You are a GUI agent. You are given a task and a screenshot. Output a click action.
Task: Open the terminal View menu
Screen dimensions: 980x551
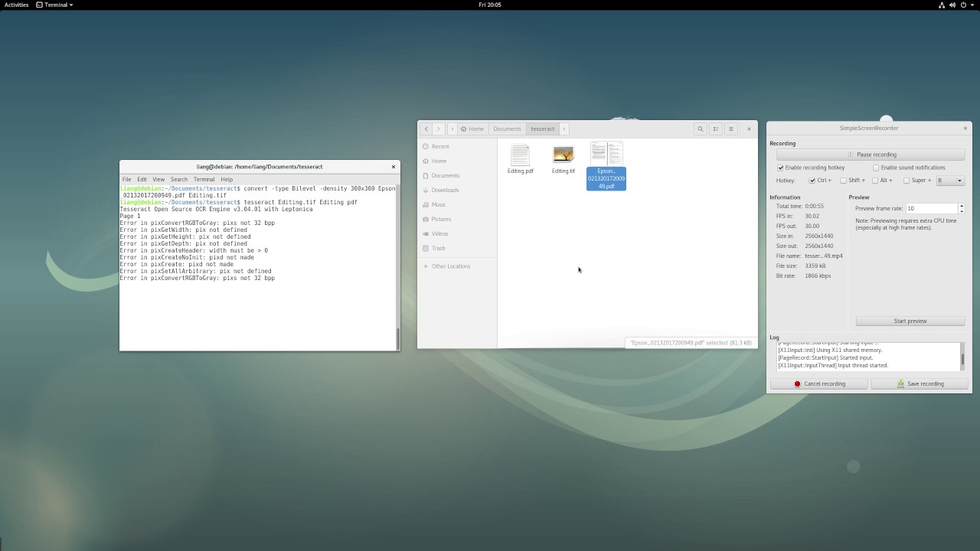click(158, 179)
